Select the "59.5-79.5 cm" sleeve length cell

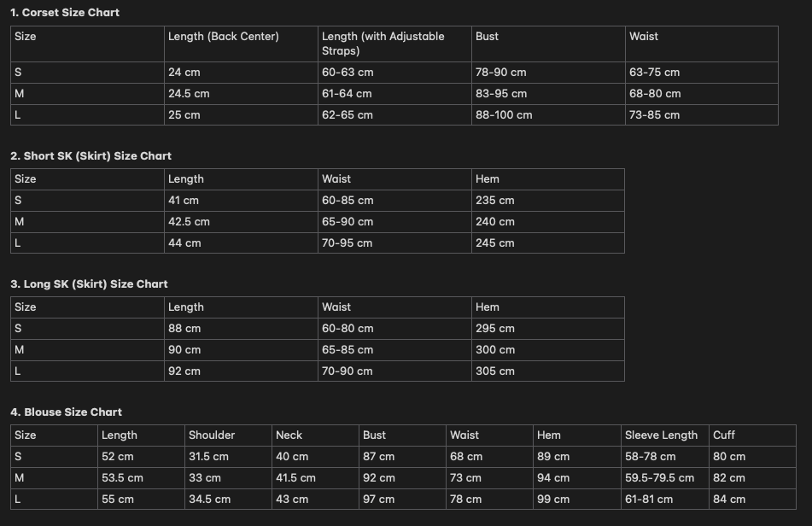[x=659, y=478]
